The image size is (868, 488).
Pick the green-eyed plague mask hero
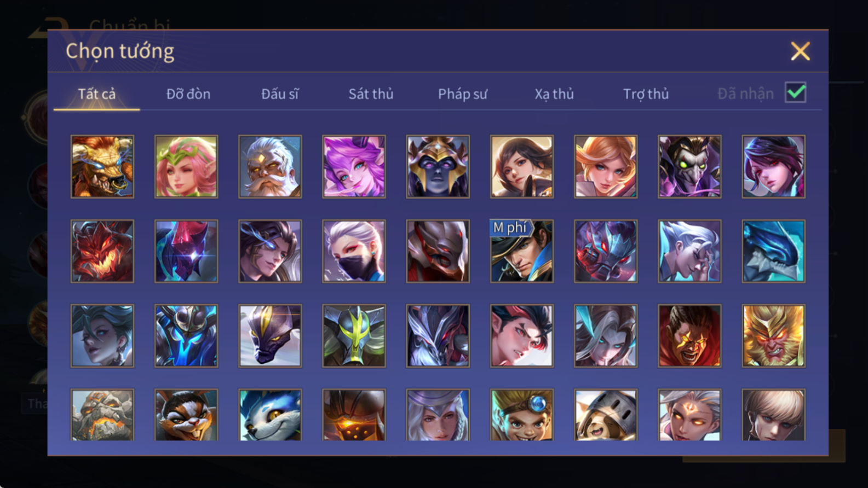(689, 166)
